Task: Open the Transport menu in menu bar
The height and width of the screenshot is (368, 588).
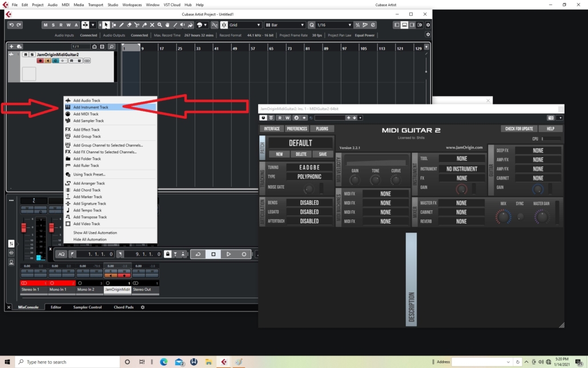Action: pos(95,5)
